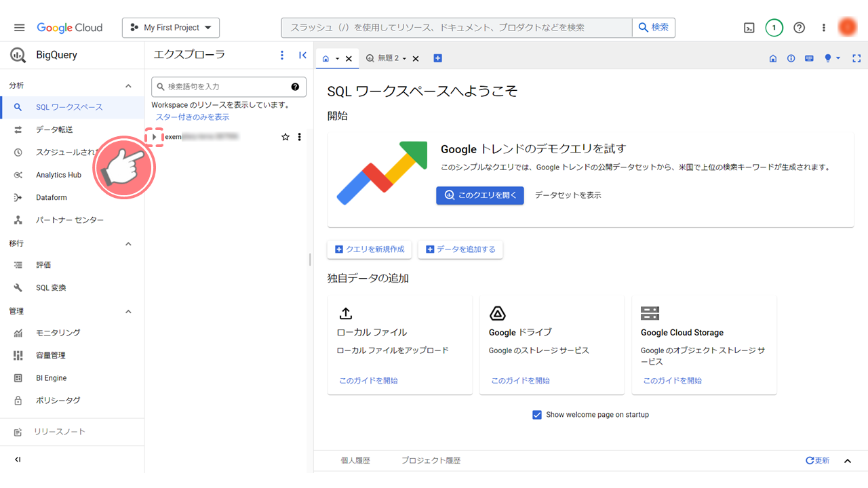
Task: Click the home icon in right toolbar
Action: click(x=773, y=58)
